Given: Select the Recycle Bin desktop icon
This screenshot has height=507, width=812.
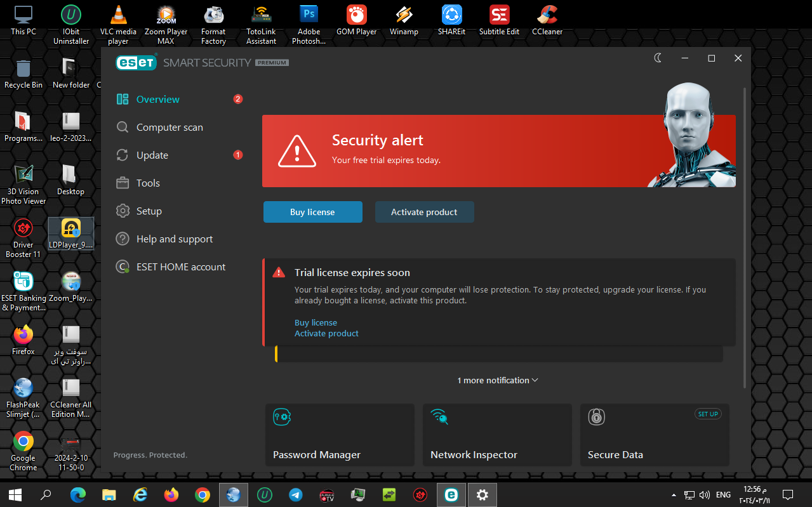Looking at the screenshot, I should click(x=23, y=74).
